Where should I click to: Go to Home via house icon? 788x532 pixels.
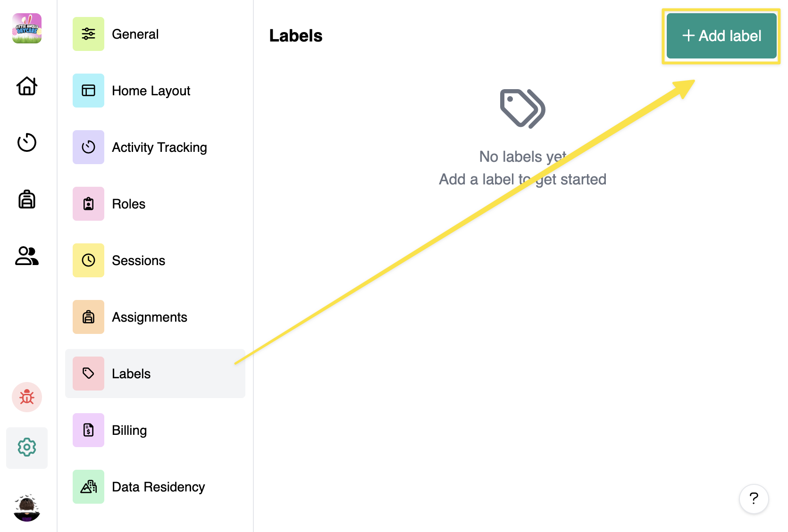pos(27,86)
